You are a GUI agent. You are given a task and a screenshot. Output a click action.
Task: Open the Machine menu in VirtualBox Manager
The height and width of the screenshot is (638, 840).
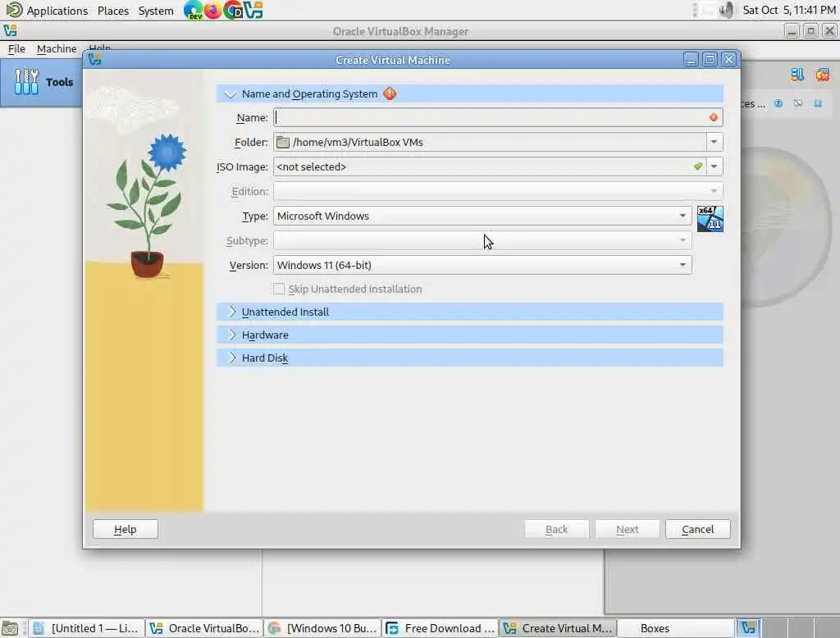coord(57,48)
